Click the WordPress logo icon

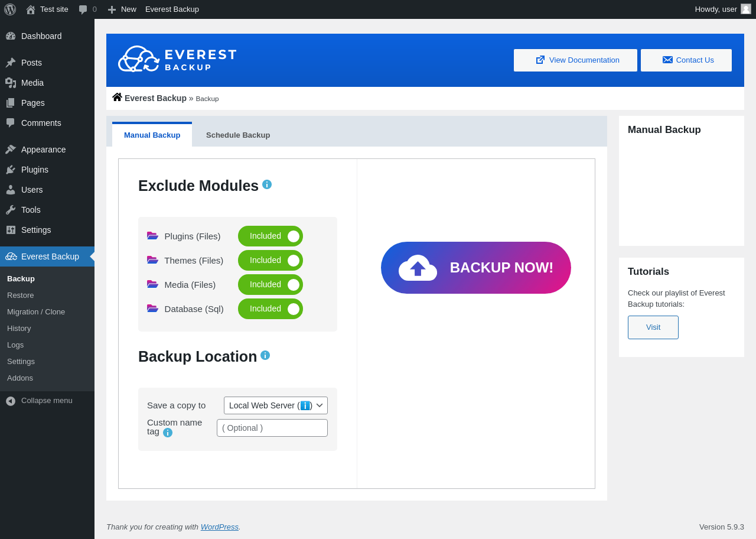(x=10, y=9)
